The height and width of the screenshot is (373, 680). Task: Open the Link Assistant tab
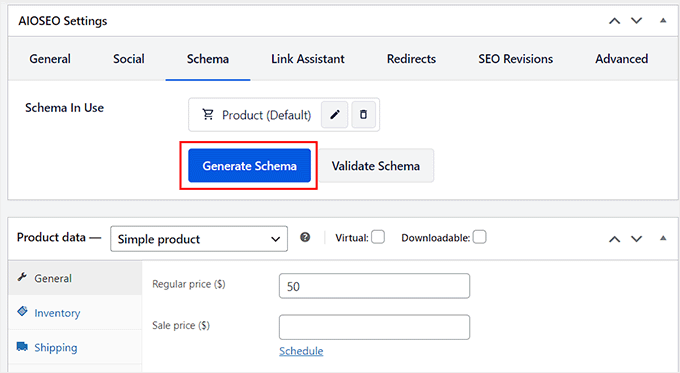(x=308, y=59)
